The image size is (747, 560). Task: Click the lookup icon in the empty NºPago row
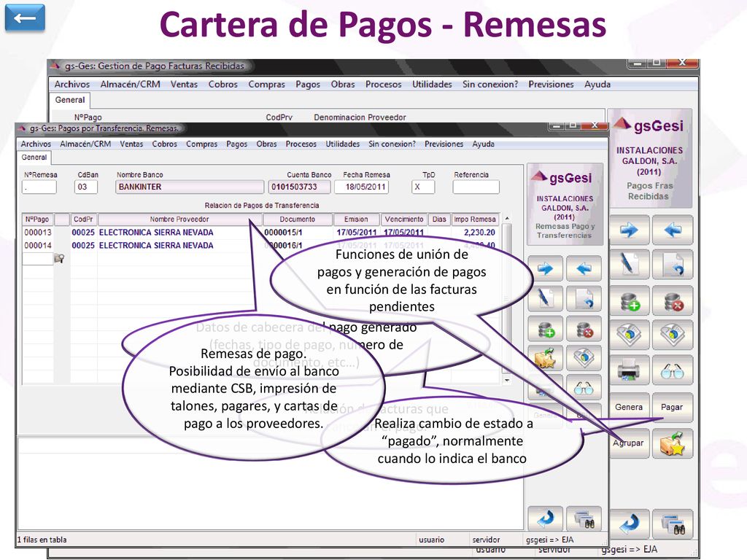[x=59, y=259]
